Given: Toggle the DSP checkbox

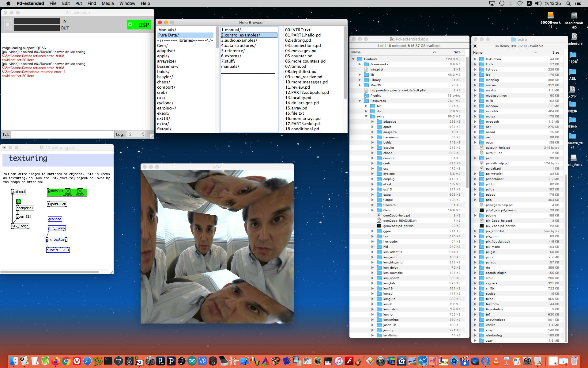Looking at the screenshot, I should 130,25.
